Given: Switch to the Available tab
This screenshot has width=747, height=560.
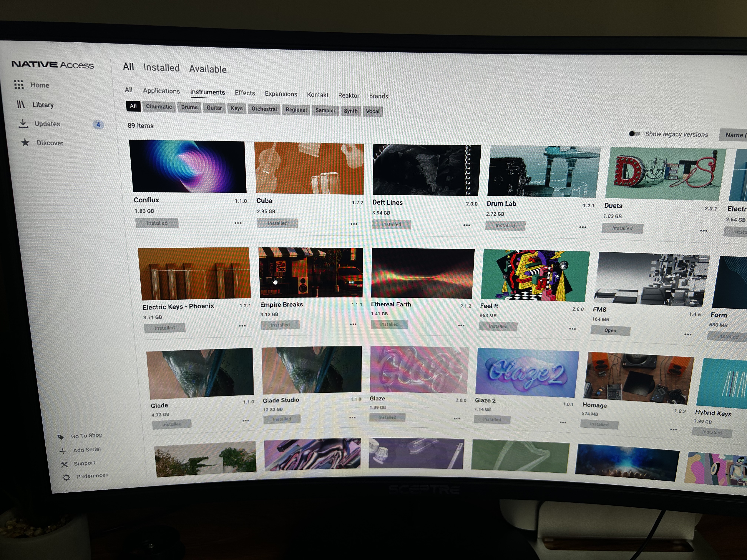Looking at the screenshot, I should (208, 69).
